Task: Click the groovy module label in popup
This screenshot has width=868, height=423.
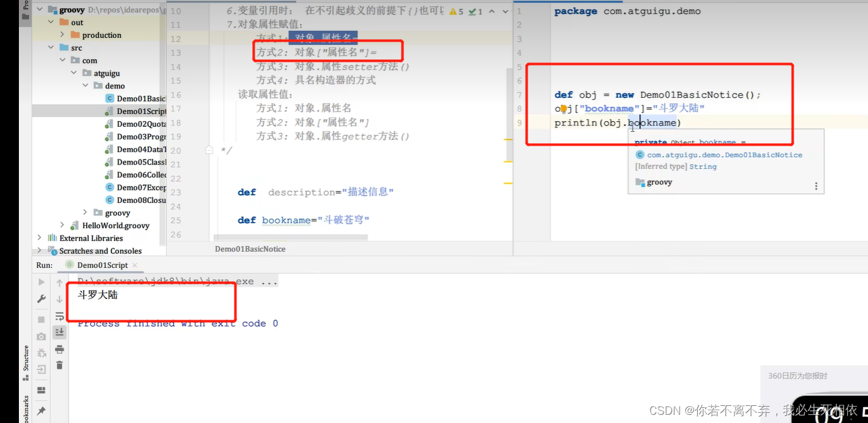Action: click(659, 182)
